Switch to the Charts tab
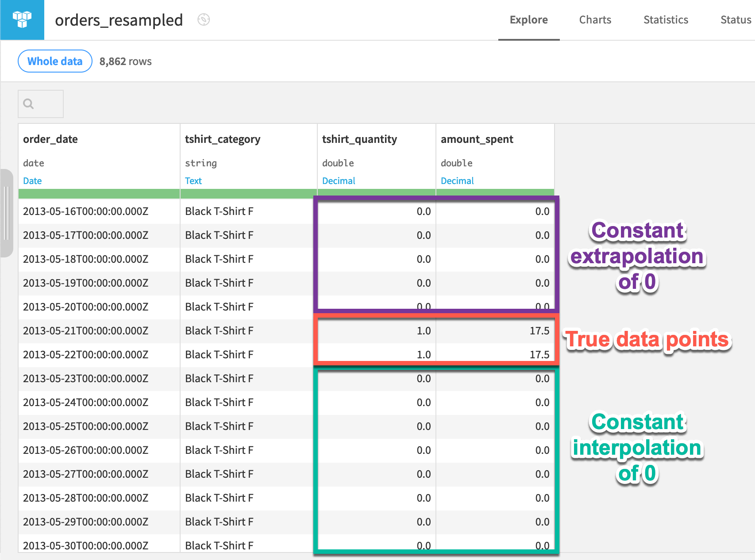This screenshot has height=560, width=755. (595, 19)
